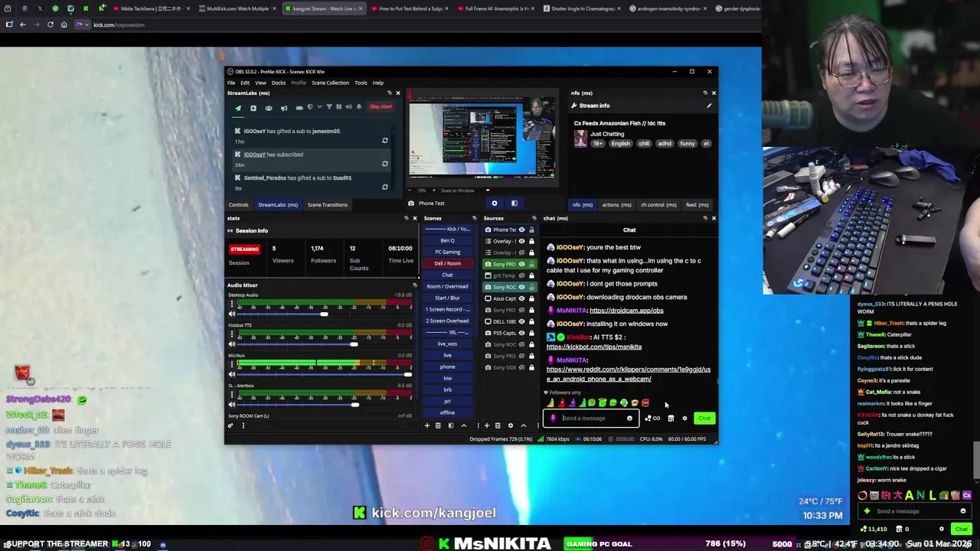Open the OBS Docks menu
980x551 pixels.
279,83
